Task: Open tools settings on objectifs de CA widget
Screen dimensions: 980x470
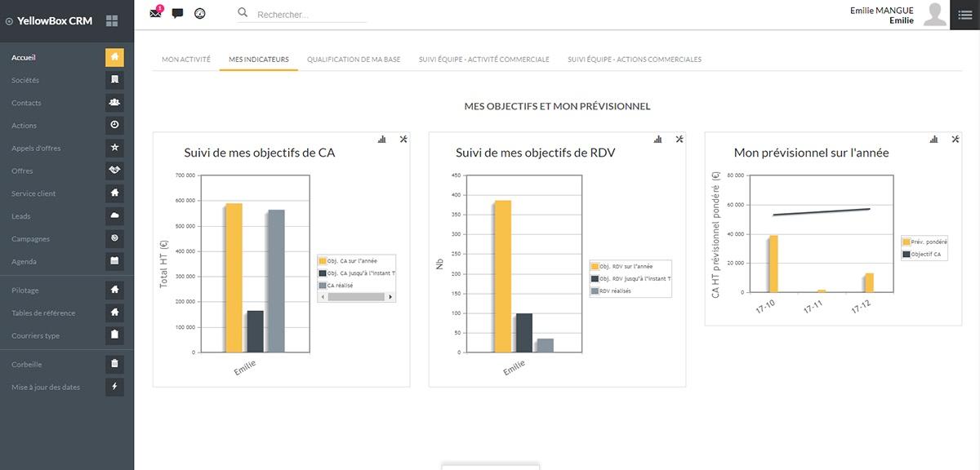Action: tap(403, 140)
